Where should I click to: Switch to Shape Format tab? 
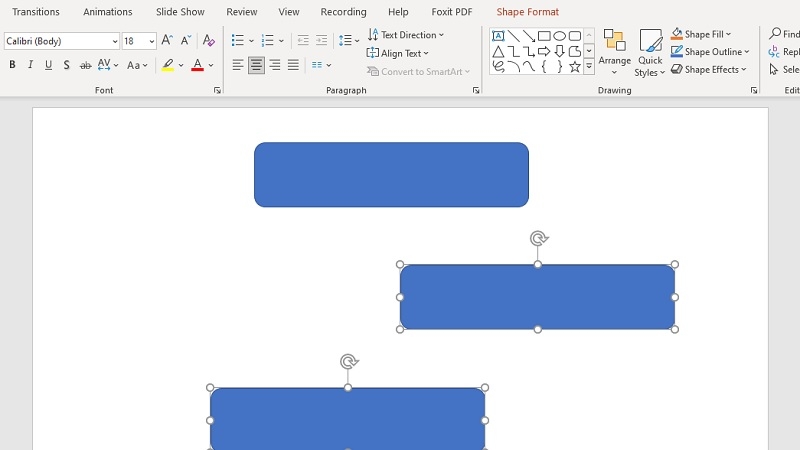[x=528, y=12]
